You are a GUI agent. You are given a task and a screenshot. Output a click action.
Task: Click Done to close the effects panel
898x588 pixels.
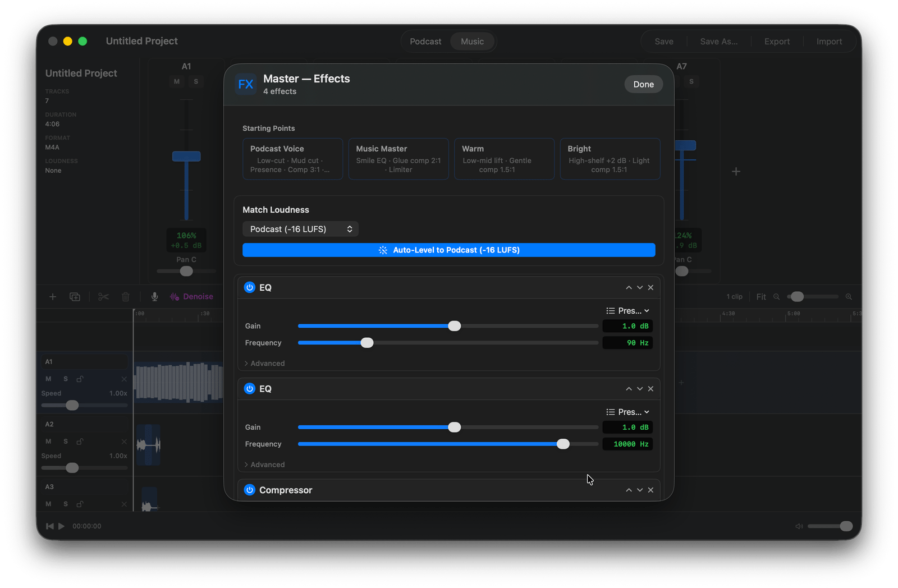point(644,84)
